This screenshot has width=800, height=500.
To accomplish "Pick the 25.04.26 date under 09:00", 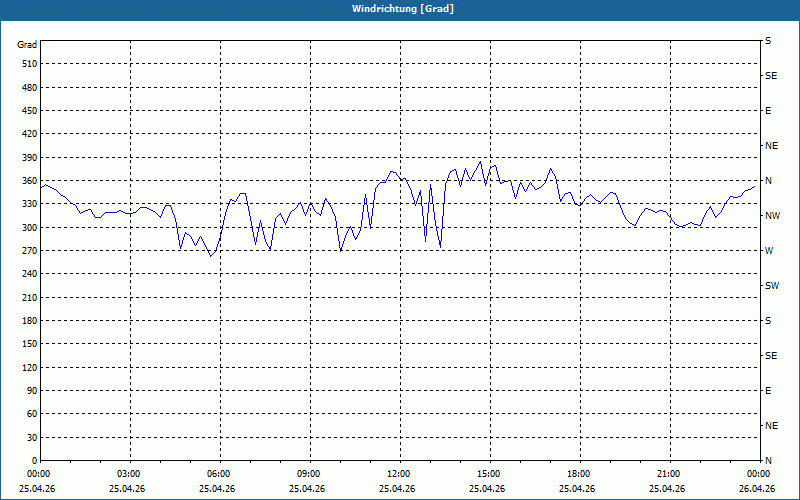I will click(x=307, y=489).
